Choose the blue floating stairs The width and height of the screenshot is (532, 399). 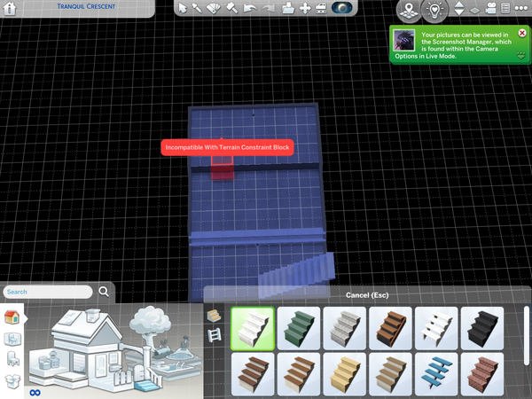436,374
